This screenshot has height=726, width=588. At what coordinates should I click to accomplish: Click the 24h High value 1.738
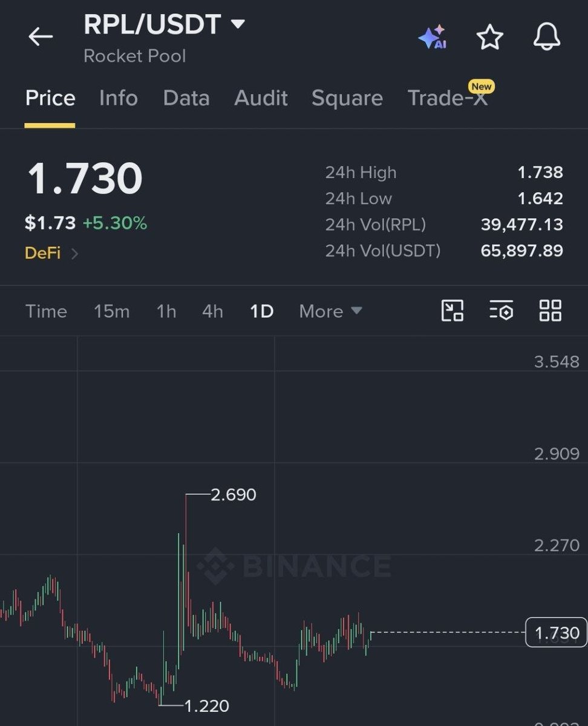click(540, 172)
